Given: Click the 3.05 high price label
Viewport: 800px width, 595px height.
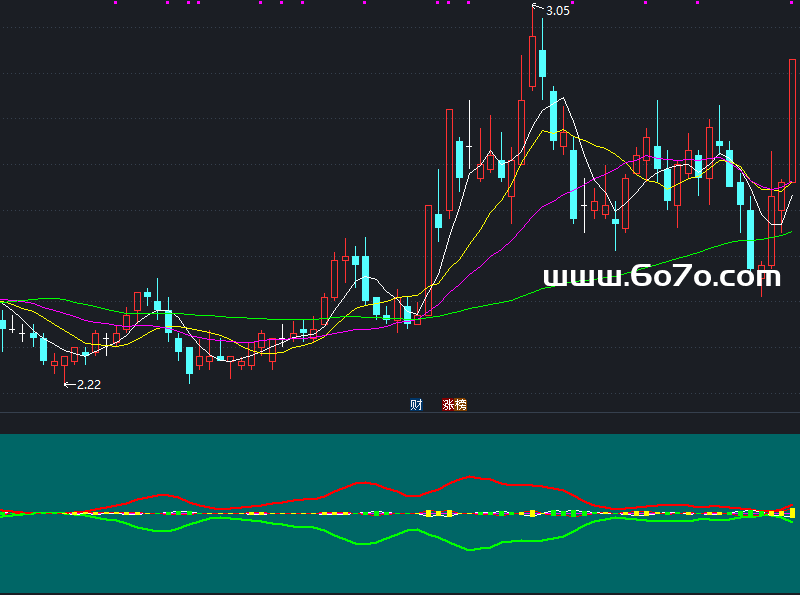Looking at the screenshot, I should [x=557, y=11].
